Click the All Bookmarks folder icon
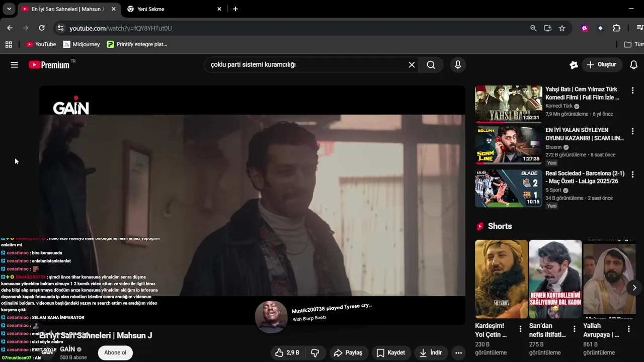Screen dimensions: 644x362 coord(627,44)
